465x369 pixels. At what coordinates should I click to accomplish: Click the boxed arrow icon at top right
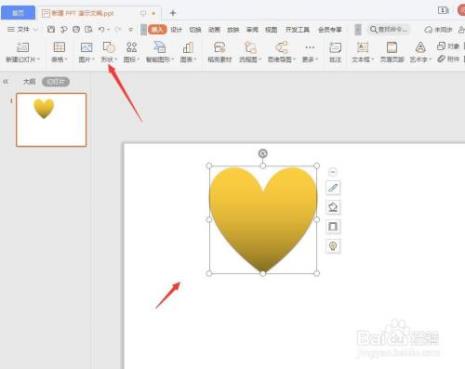pyautogui.click(x=443, y=10)
